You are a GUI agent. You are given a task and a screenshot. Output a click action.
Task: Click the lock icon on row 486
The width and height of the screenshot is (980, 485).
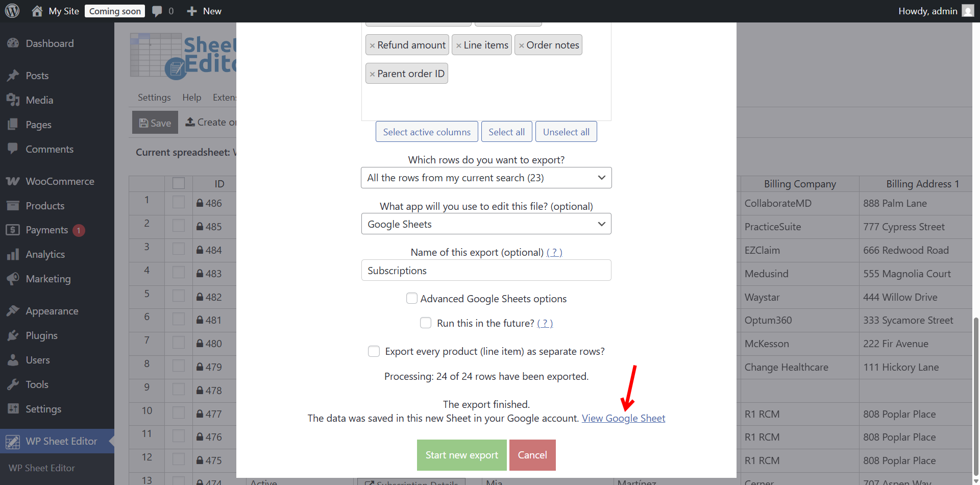(x=200, y=203)
